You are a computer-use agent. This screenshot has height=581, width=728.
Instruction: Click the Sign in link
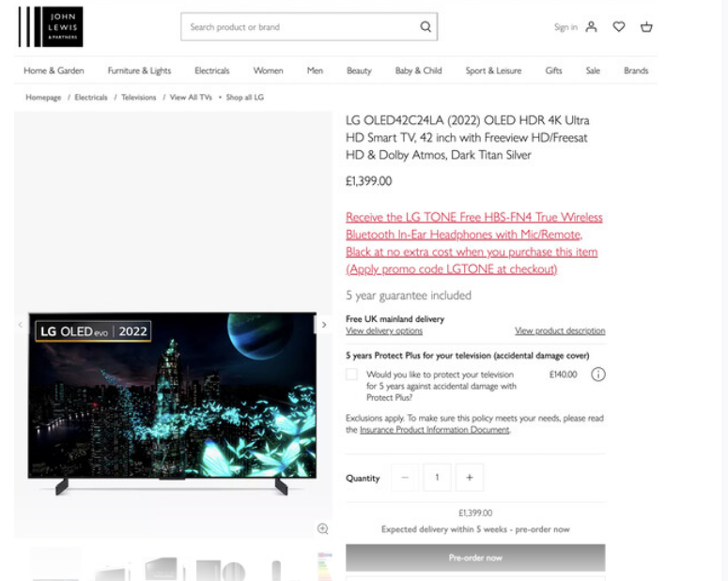click(565, 27)
